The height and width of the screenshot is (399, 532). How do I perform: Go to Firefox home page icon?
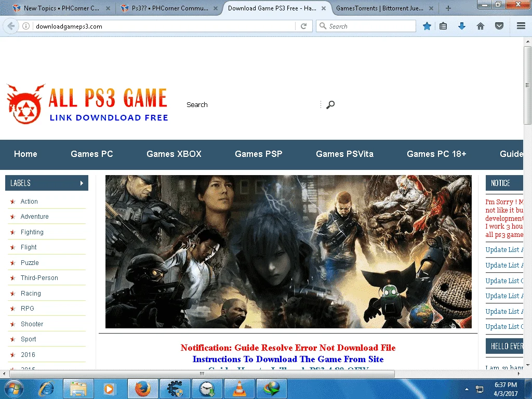pyautogui.click(x=481, y=26)
